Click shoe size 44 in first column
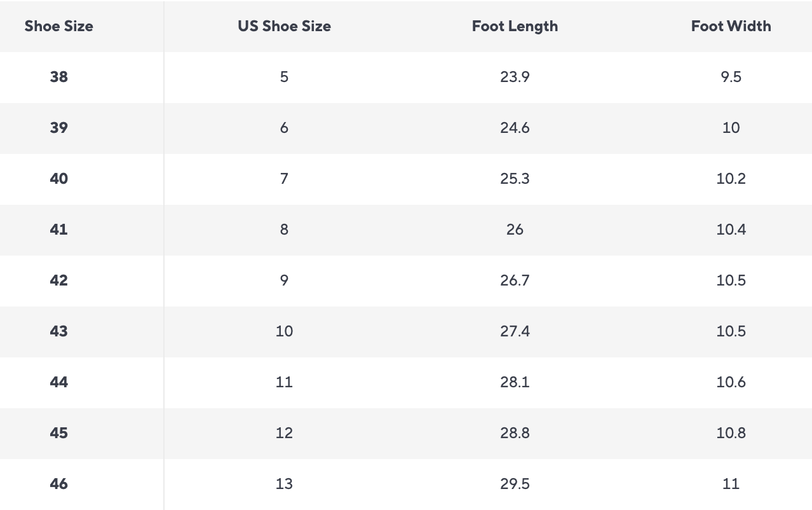 58,382
